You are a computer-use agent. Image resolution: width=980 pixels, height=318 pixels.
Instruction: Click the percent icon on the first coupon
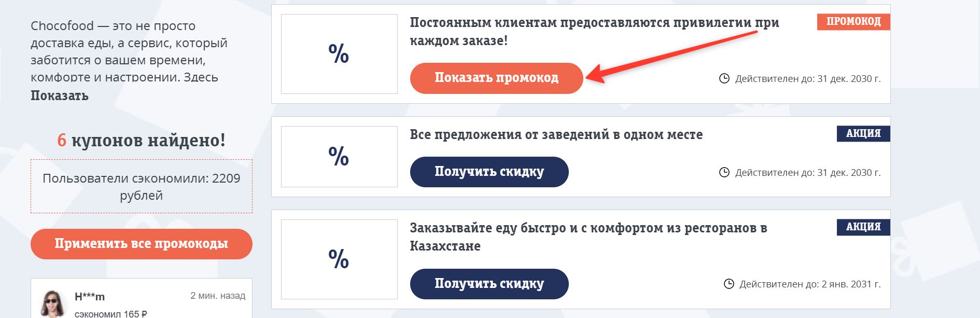338,52
